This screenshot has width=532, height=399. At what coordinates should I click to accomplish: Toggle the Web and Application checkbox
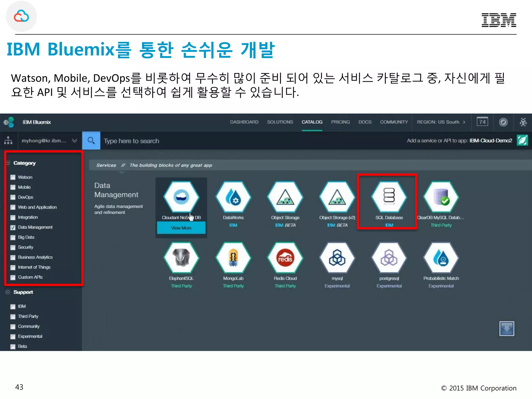click(13, 207)
